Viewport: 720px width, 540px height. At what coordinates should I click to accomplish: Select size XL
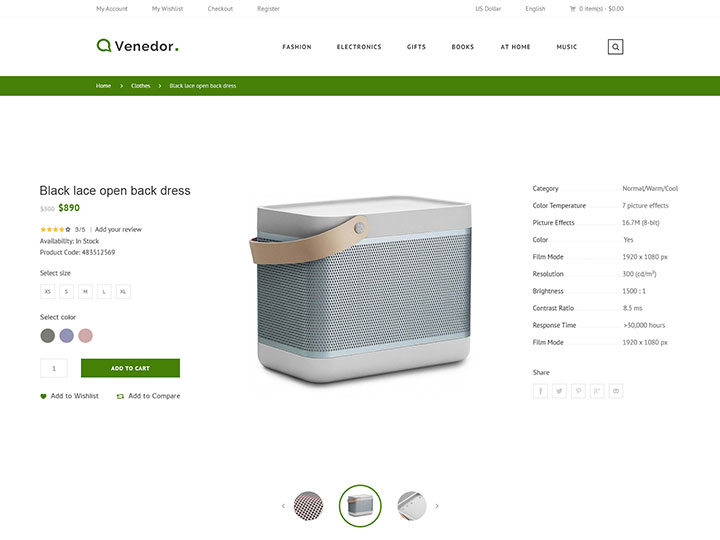[123, 292]
